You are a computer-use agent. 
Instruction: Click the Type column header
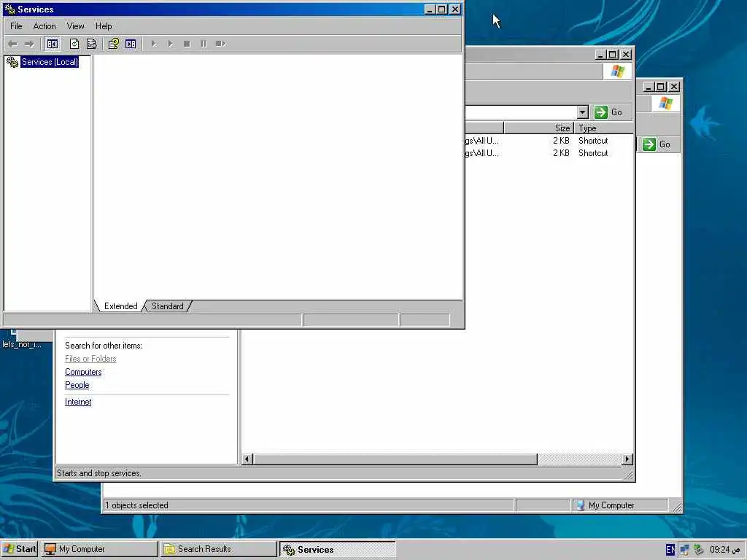603,128
